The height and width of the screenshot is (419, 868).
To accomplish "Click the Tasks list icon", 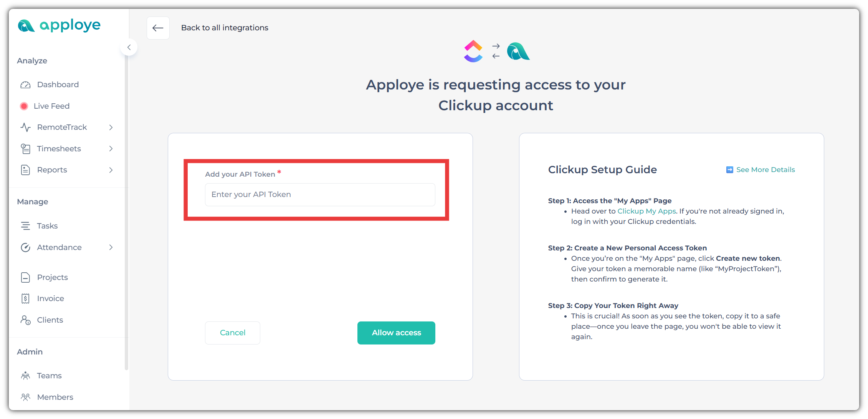I will tap(25, 226).
